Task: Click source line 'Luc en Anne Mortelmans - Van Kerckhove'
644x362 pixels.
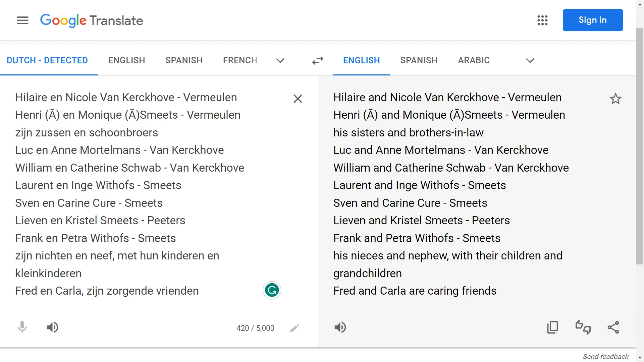Action: pyautogui.click(x=119, y=150)
